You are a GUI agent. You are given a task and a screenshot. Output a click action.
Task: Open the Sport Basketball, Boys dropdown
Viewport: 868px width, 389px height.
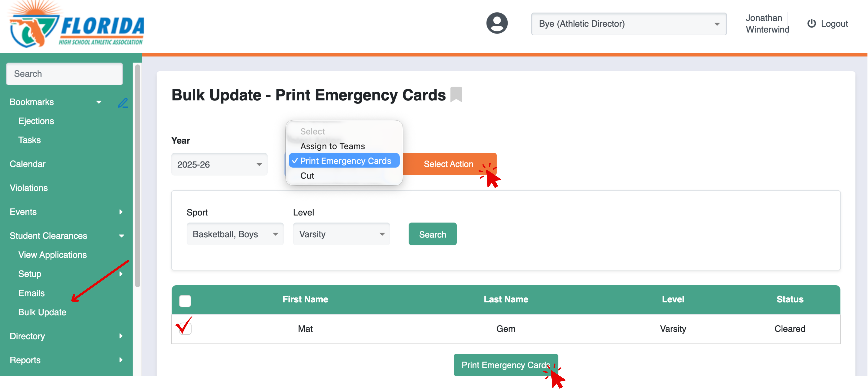click(235, 234)
